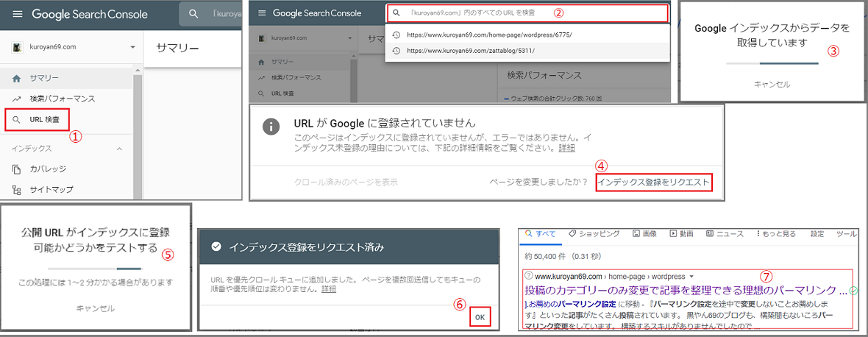Click the インデックス登録をリクエスト button
Viewport: 868px width, 337px height.
tap(654, 182)
